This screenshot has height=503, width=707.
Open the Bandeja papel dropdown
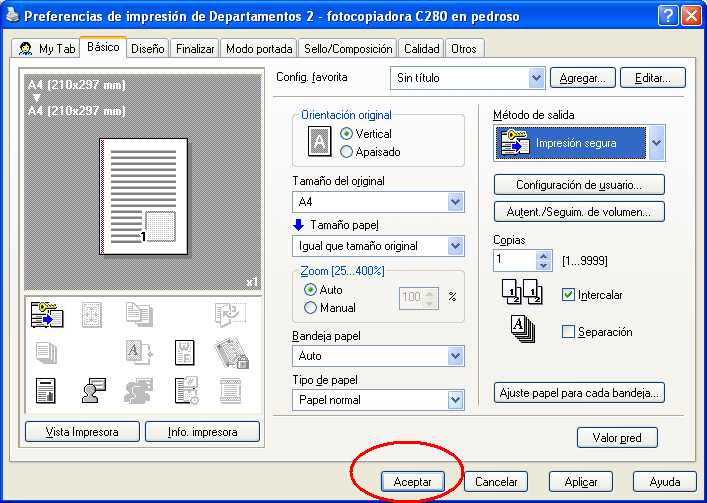pos(455,356)
